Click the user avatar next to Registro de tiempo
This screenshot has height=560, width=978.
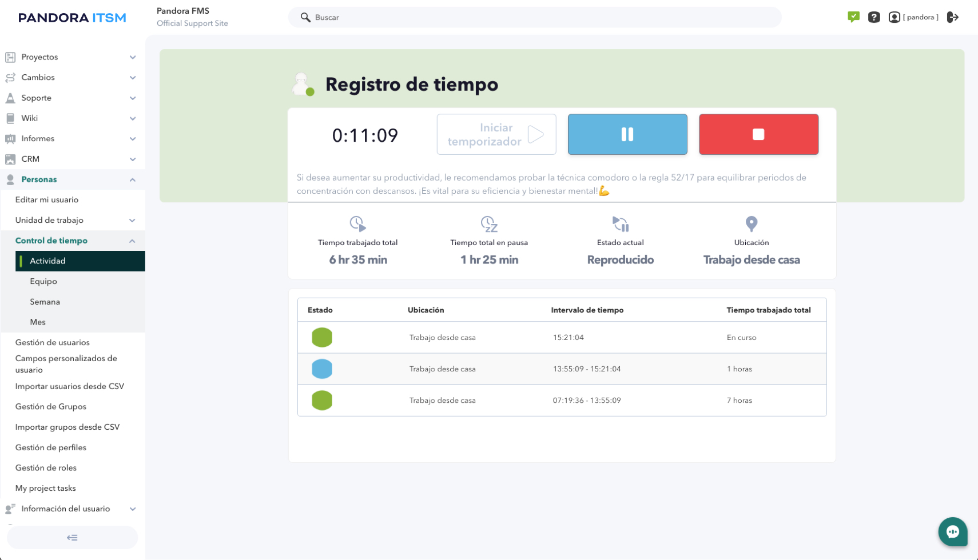coord(303,85)
